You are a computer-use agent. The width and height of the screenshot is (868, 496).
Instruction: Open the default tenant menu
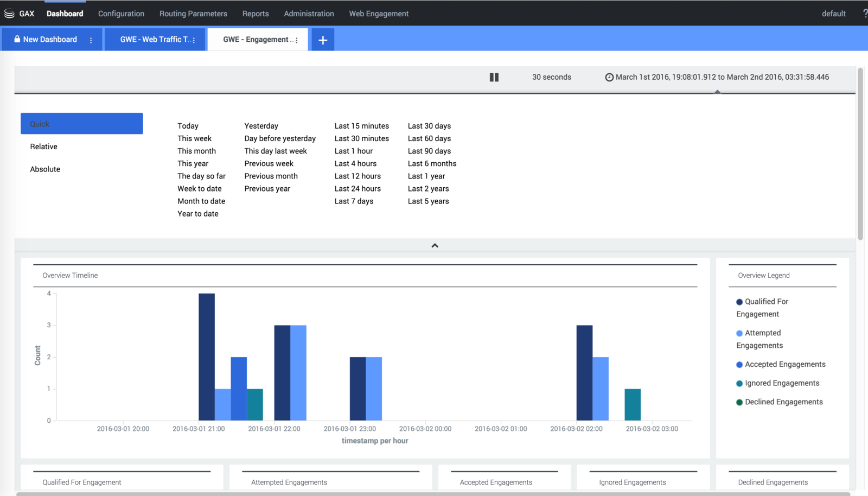(833, 14)
